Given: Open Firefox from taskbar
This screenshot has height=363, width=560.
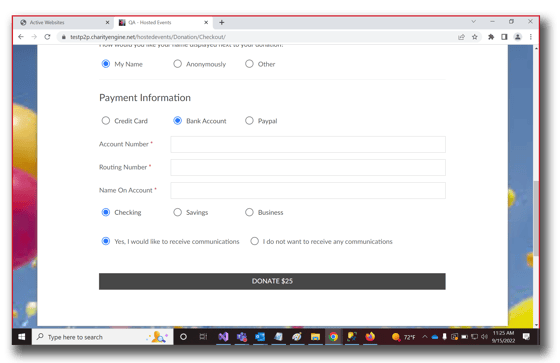Looking at the screenshot, I should (x=370, y=337).
